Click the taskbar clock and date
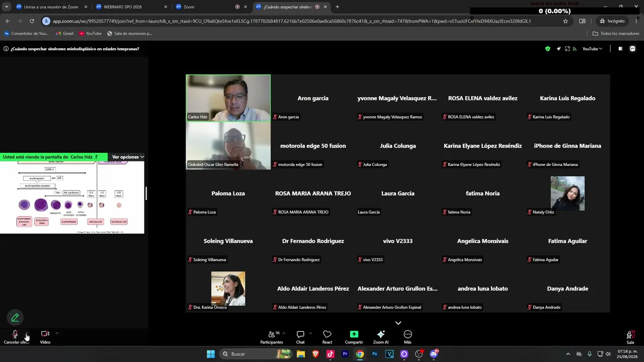644x362 pixels. coord(627,354)
